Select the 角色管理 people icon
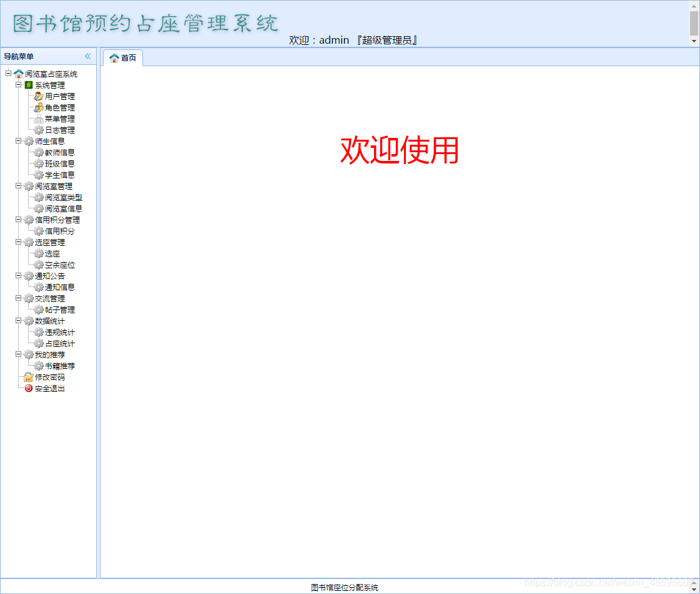Screen dimensions: 700x594 39,107
